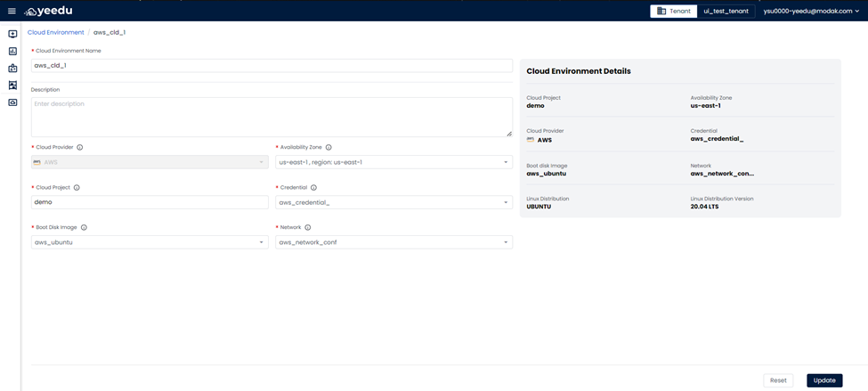Click us-east-1 in details panel
The image size is (868, 391).
pos(705,106)
